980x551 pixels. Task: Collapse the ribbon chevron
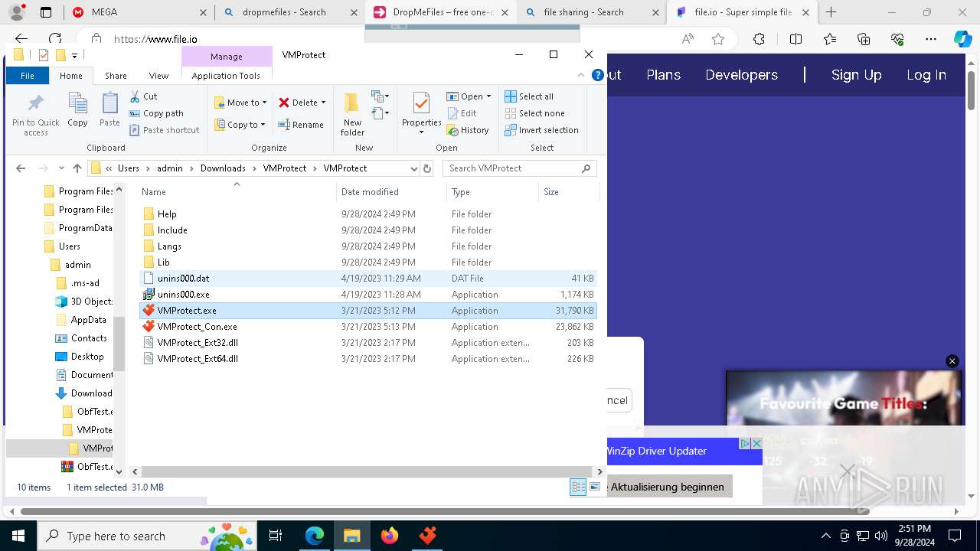coord(581,76)
